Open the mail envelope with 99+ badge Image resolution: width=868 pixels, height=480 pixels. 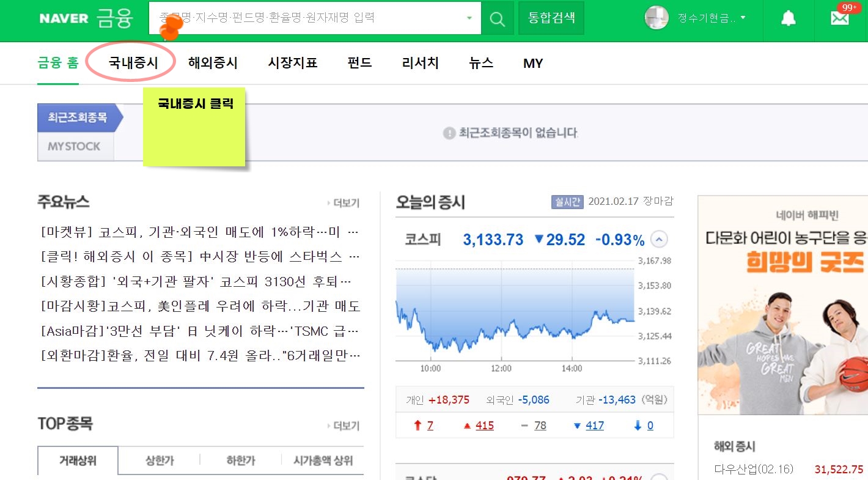[840, 18]
